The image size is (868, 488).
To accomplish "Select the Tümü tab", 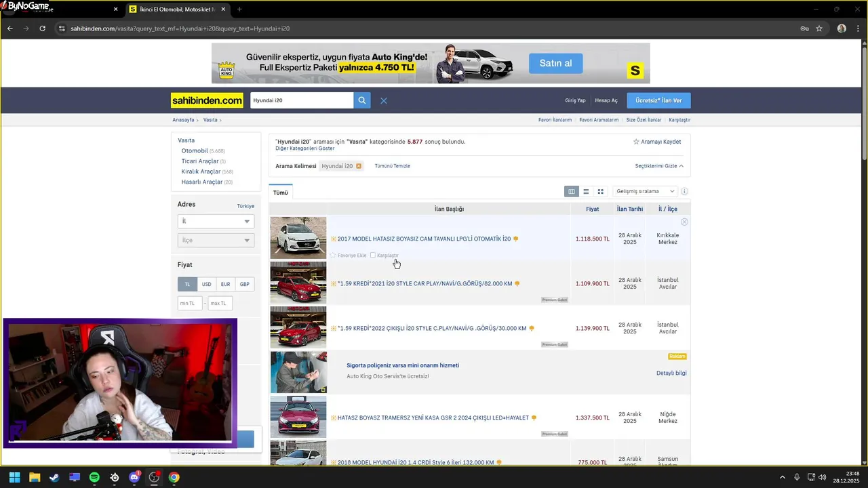I will click(280, 192).
